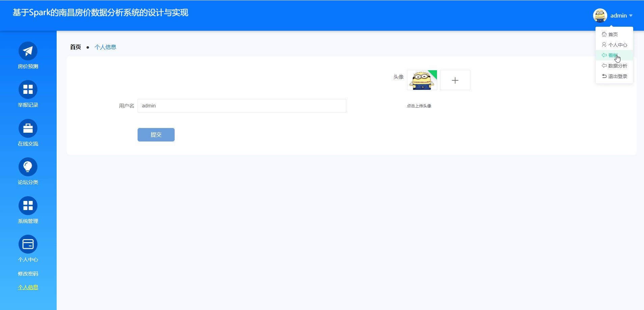This screenshot has width=644, height=310.
Task: Click the plus box to upload avatar
Action: [x=455, y=80]
